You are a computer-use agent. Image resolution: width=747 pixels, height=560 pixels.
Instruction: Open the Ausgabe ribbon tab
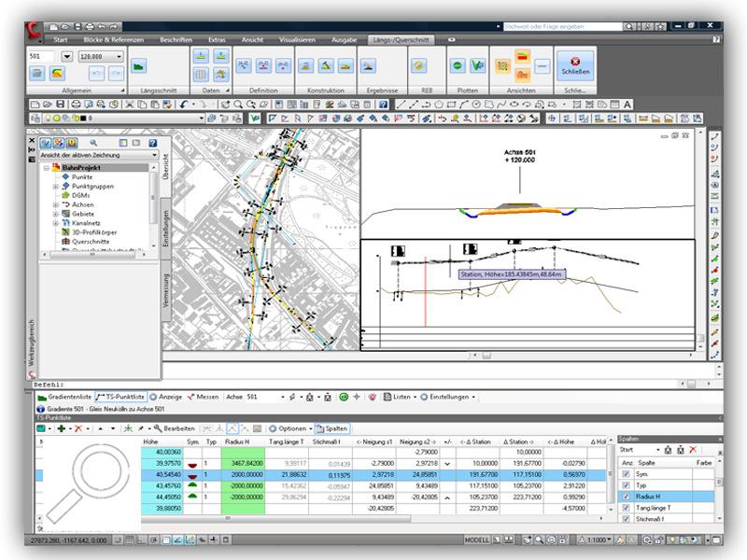pos(344,40)
